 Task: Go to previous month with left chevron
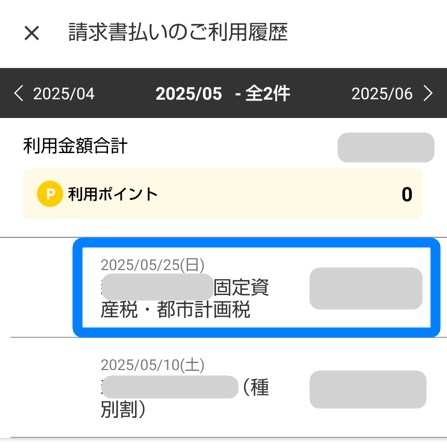pos(19,93)
